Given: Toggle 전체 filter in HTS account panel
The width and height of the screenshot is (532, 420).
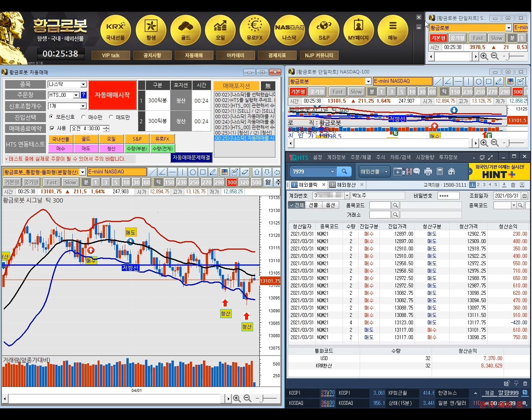Looking at the screenshot, I should pos(297,205).
